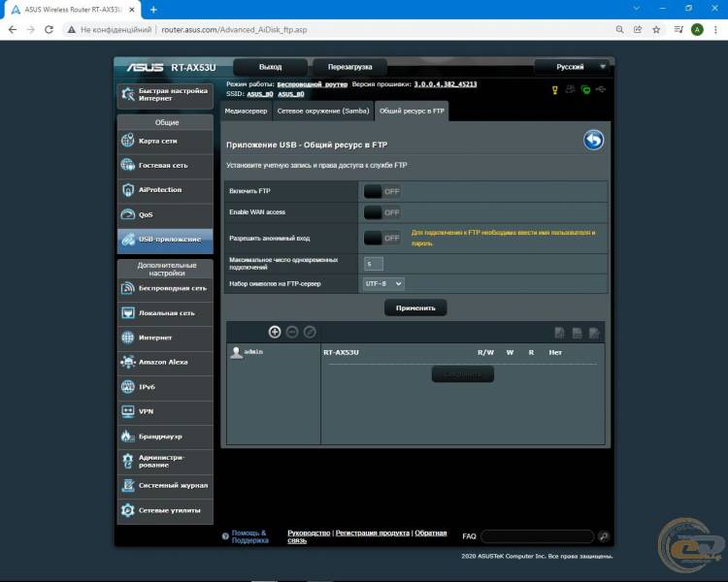Image resolution: width=728 pixels, height=582 pixels.
Task: Click the share page icon in address bar
Action: 638,30
